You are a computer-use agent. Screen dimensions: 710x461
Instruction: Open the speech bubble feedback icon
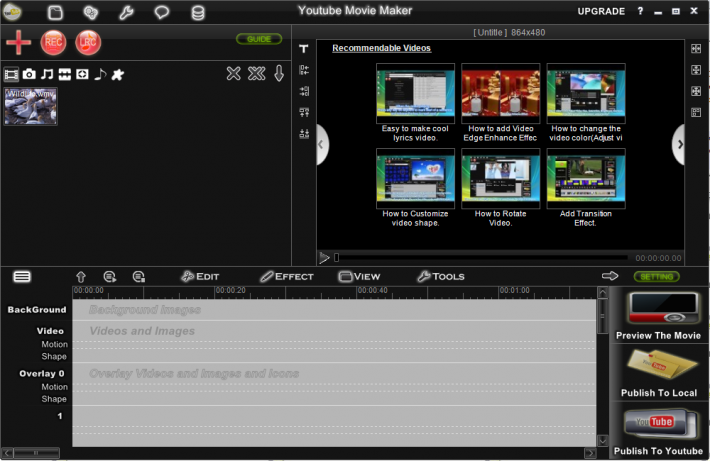162,12
